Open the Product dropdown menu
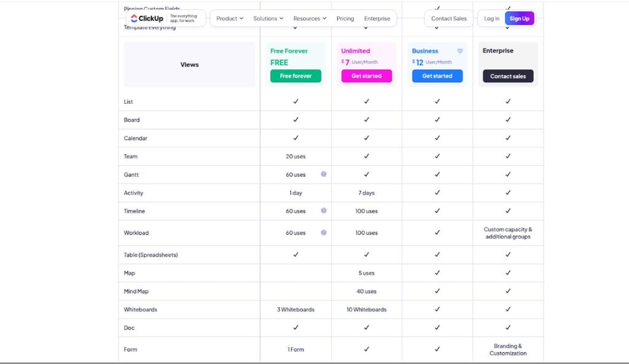 coord(230,18)
